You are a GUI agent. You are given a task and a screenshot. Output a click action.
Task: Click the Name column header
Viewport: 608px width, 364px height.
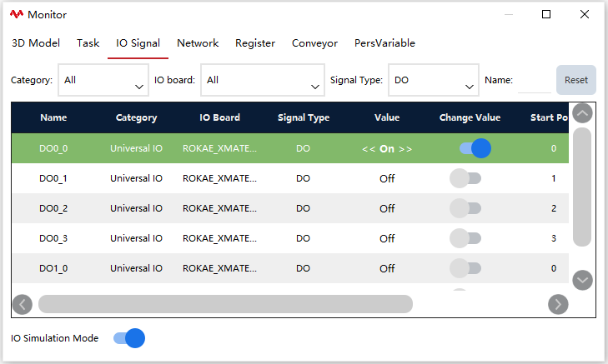coord(53,117)
